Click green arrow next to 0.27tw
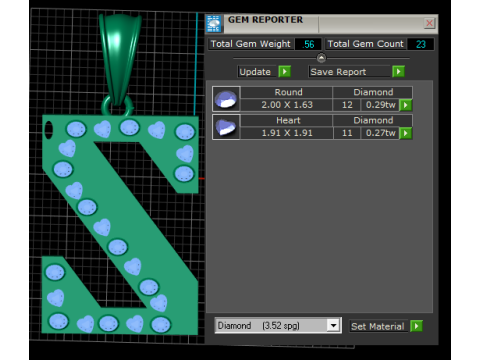This screenshot has height=360, width=480. [x=406, y=133]
